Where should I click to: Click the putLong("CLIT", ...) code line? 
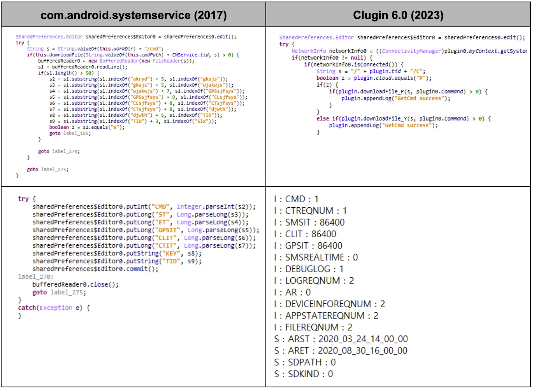click(x=144, y=238)
